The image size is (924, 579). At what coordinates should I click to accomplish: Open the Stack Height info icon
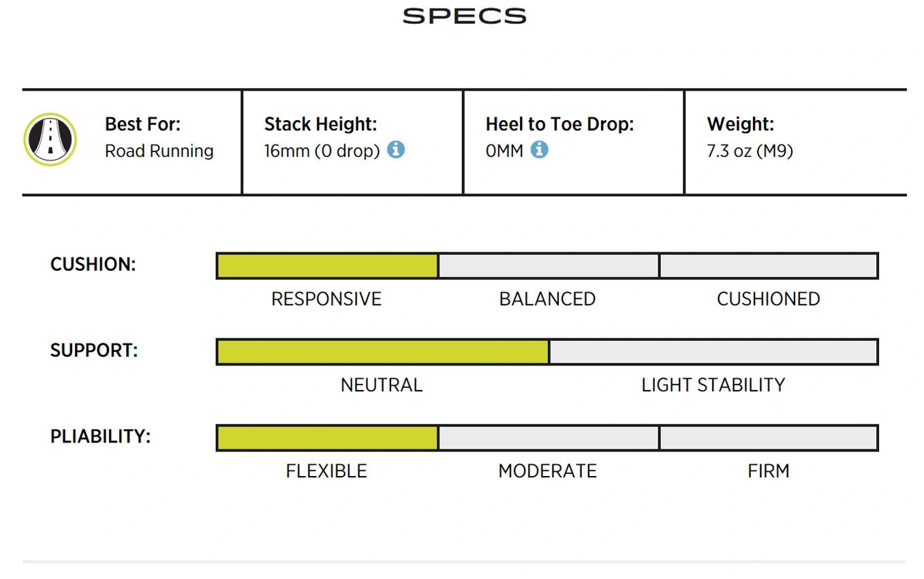[x=396, y=149]
